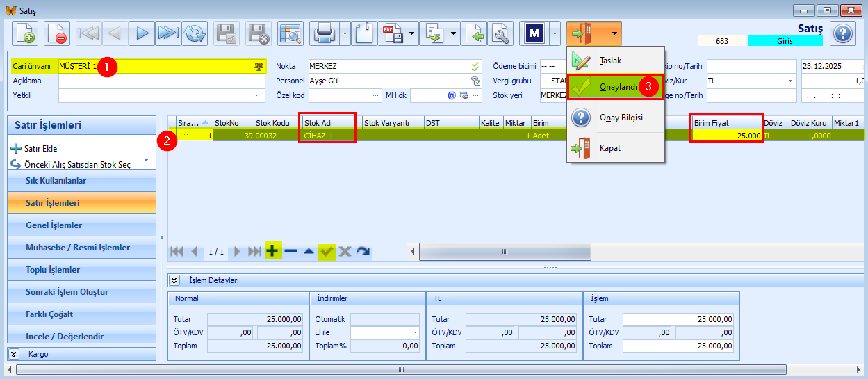Click the checkmark confirm icon in grid navigator
This screenshot has height=379, width=868.
click(x=327, y=251)
